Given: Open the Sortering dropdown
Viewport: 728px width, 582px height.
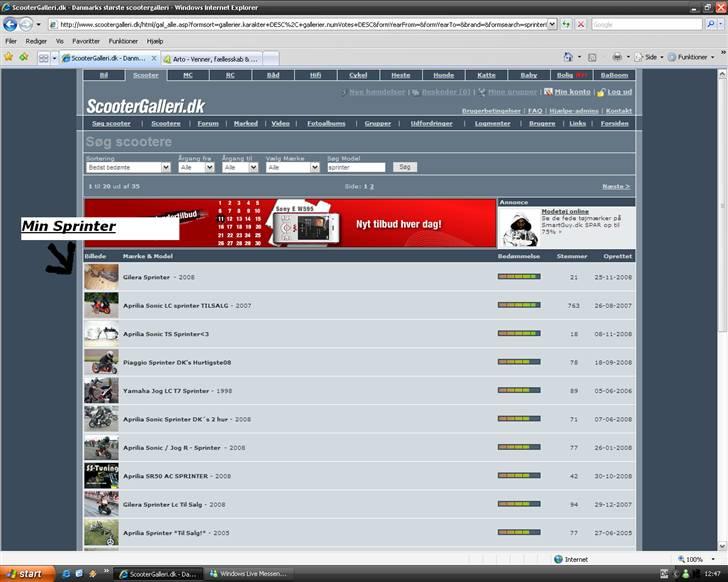Looking at the screenshot, I should [127, 167].
